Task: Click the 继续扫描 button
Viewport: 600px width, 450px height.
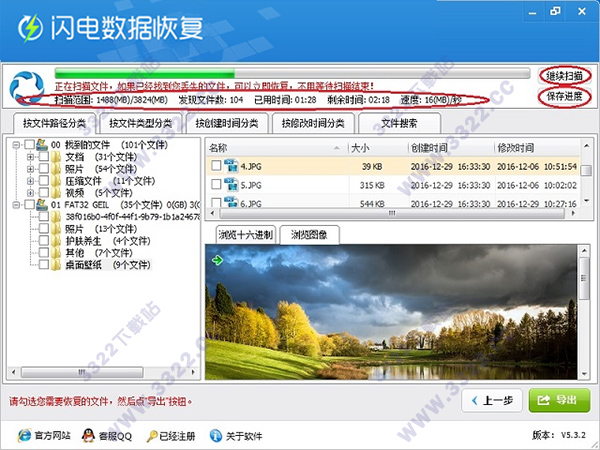Action: (564, 76)
